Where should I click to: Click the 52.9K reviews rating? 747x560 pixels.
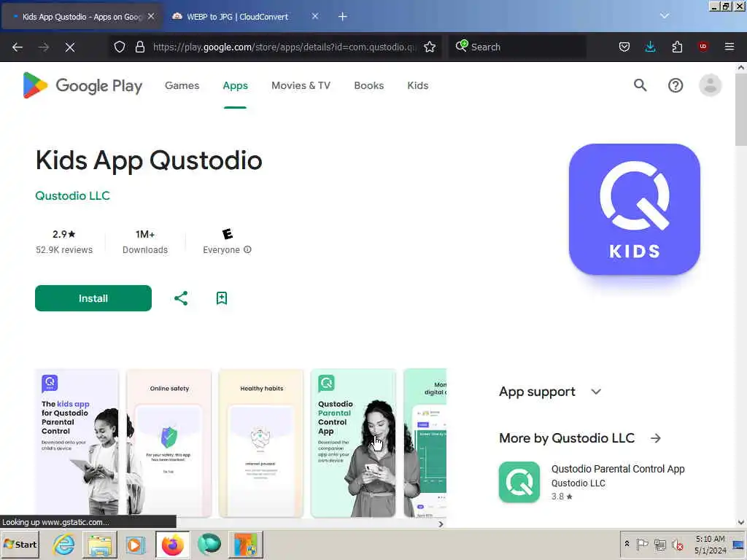[64, 241]
